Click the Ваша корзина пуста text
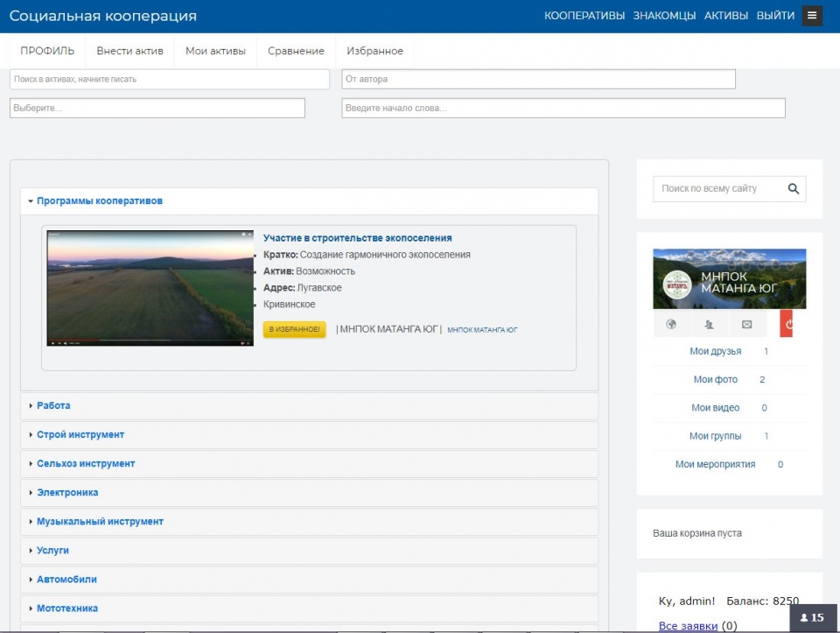The width and height of the screenshot is (840, 633). coord(697,533)
